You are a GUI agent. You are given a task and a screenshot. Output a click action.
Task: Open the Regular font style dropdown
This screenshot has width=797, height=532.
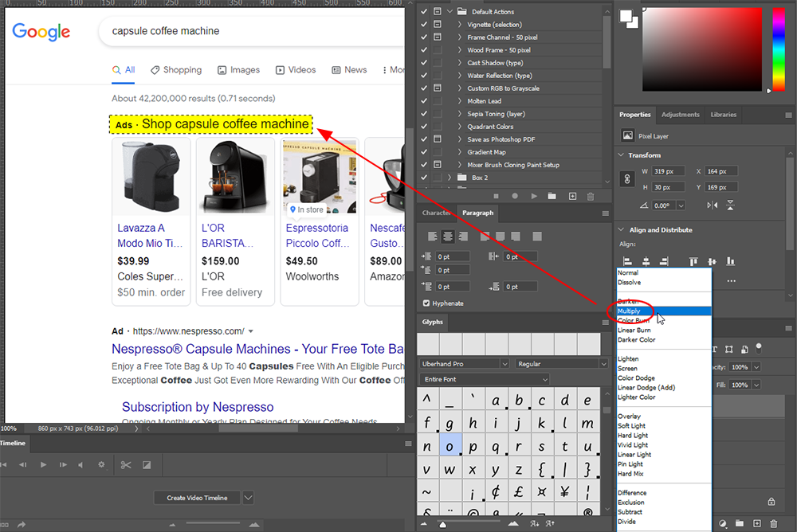[603, 364]
